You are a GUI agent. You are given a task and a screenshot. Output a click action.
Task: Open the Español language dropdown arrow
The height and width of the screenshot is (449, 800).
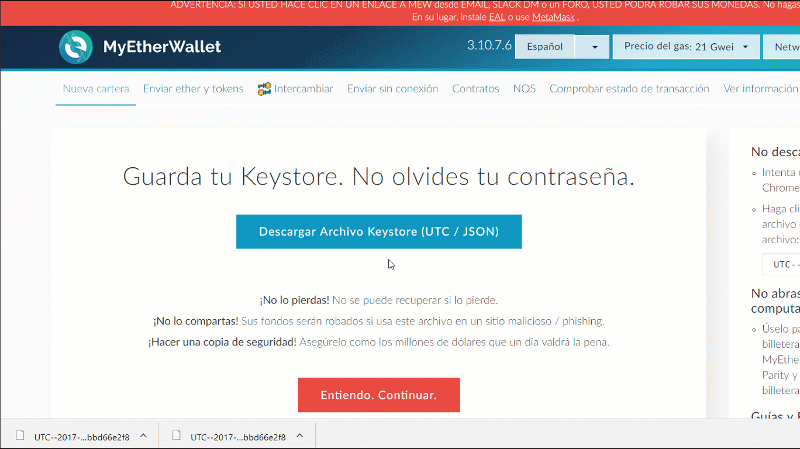pos(592,47)
